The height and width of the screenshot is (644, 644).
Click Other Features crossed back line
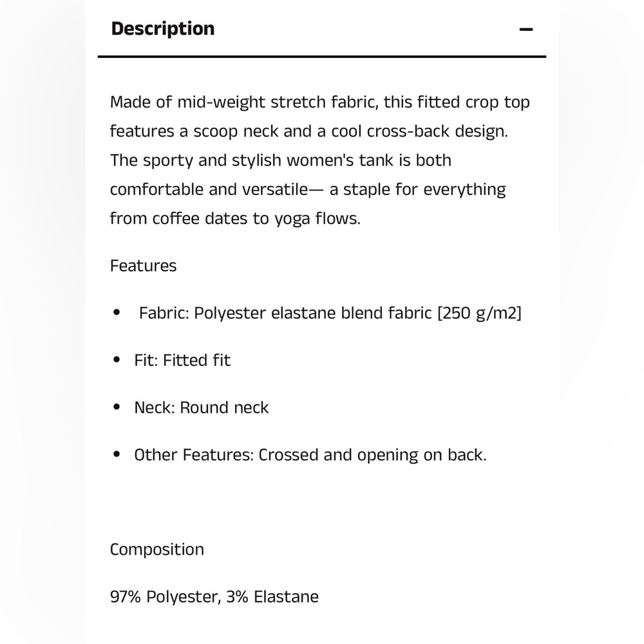(x=310, y=455)
